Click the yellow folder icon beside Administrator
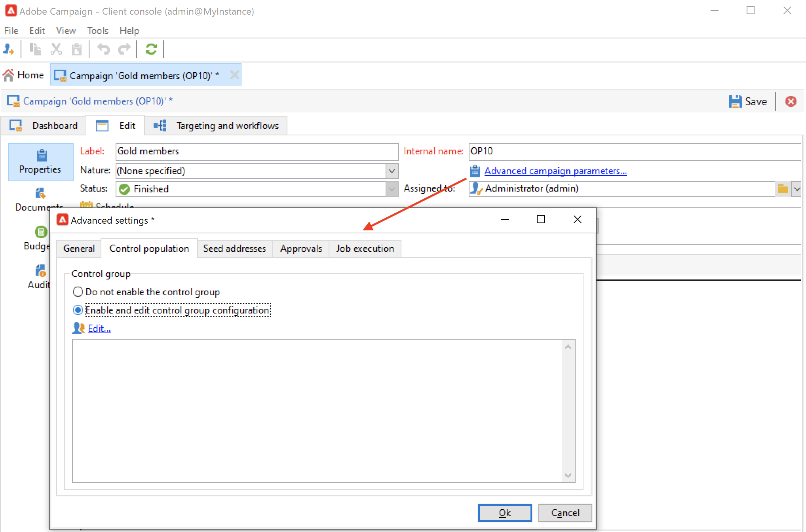The height and width of the screenshot is (532, 806). 783,189
